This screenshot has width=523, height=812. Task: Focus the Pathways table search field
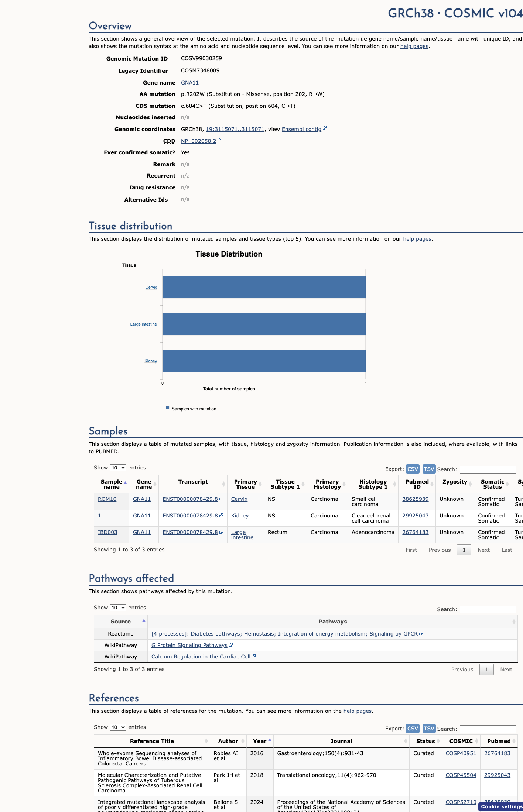488,609
